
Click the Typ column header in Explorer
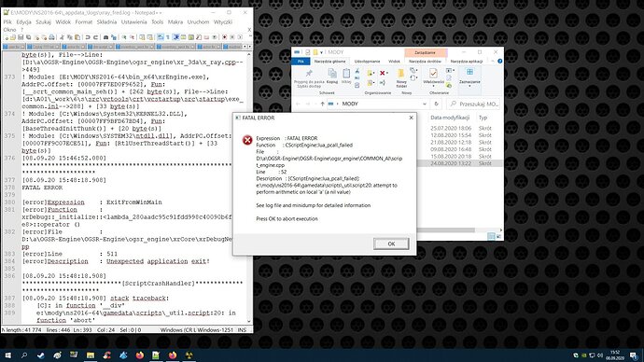(483, 118)
